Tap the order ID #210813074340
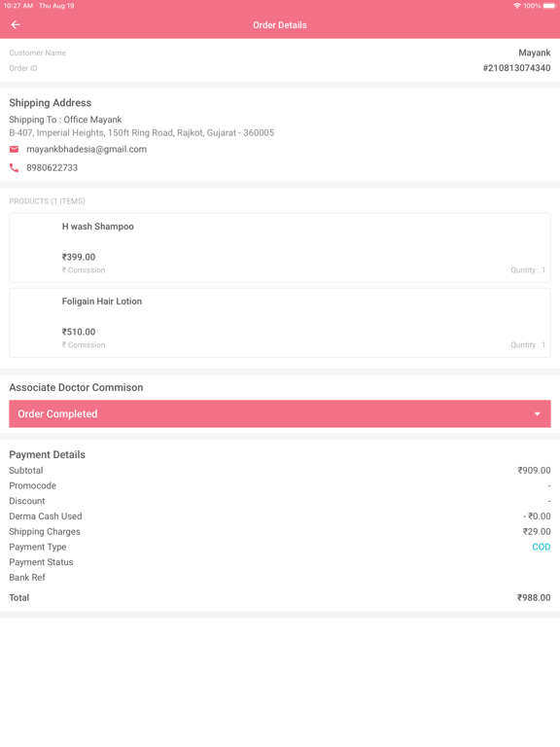 [x=516, y=68]
